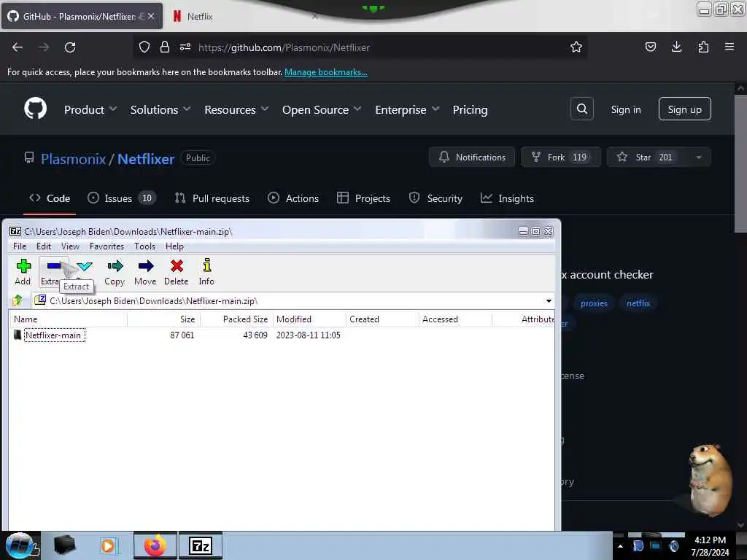Viewport: 747px width, 560px height.
Task: Click the Copy toolbar icon in 7-Zip
Action: (x=115, y=272)
